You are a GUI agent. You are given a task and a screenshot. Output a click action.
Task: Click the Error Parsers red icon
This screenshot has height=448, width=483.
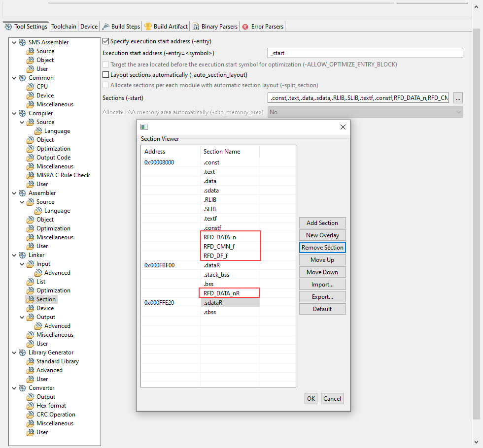point(245,27)
